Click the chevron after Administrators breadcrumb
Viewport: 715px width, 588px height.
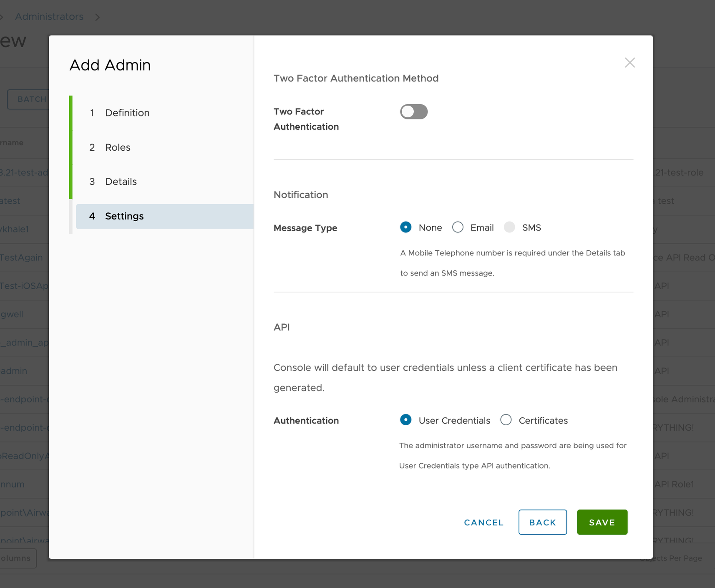(97, 17)
